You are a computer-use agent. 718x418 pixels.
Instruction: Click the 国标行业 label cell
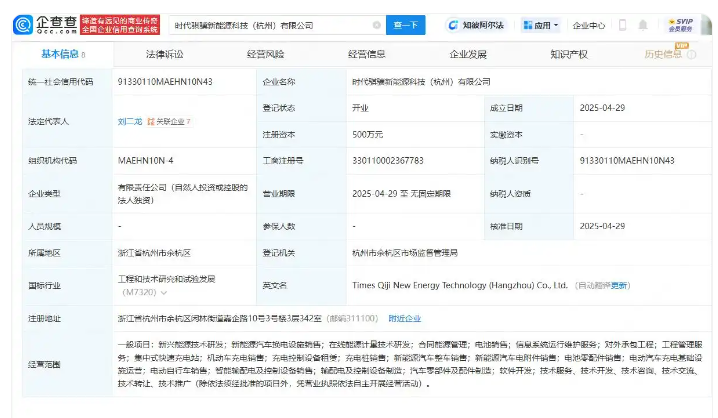[67, 285]
